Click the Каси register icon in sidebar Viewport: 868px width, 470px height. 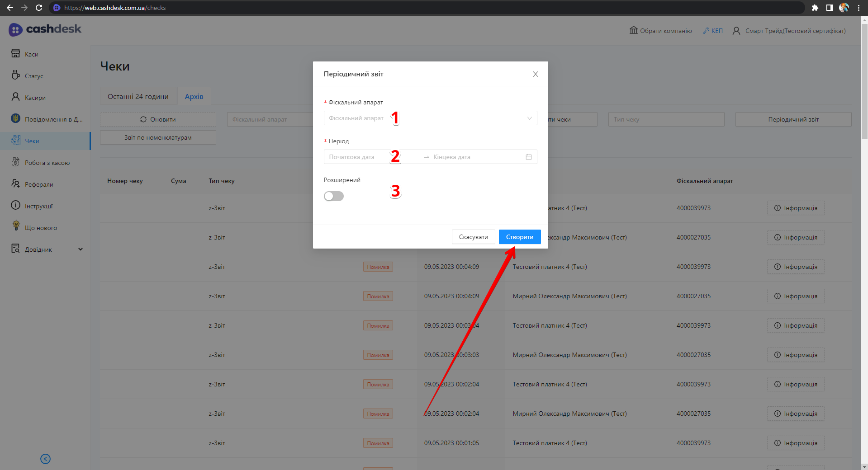click(16, 54)
